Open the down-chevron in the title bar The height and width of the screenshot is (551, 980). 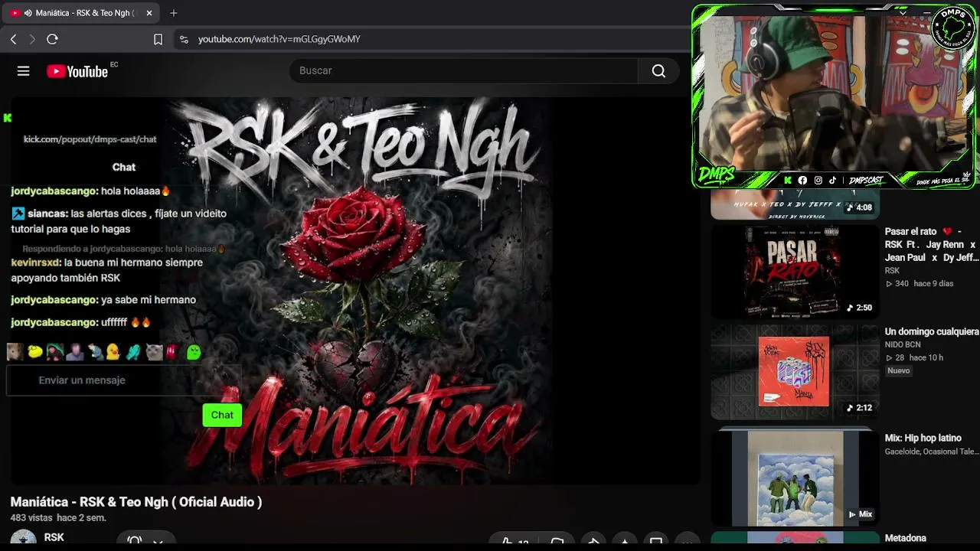(903, 13)
